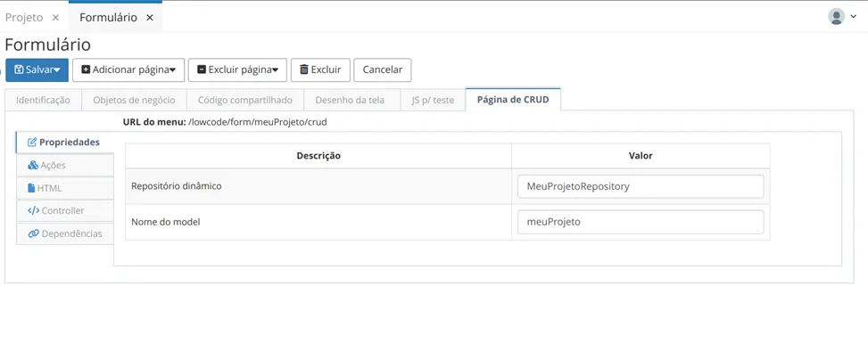Open the Identificação tab
Viewport: 868px width, 343px height.
(x=43, y=100)
